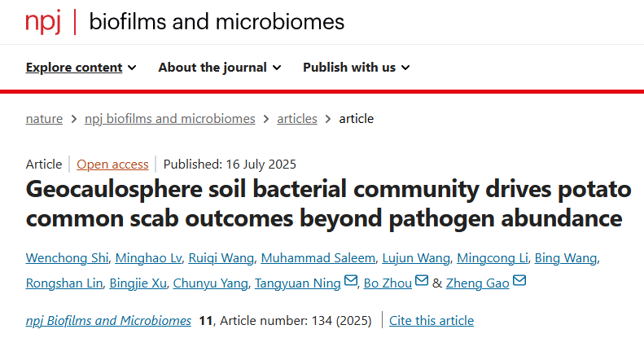Open the About the journal dropdown

coord(219,68)
